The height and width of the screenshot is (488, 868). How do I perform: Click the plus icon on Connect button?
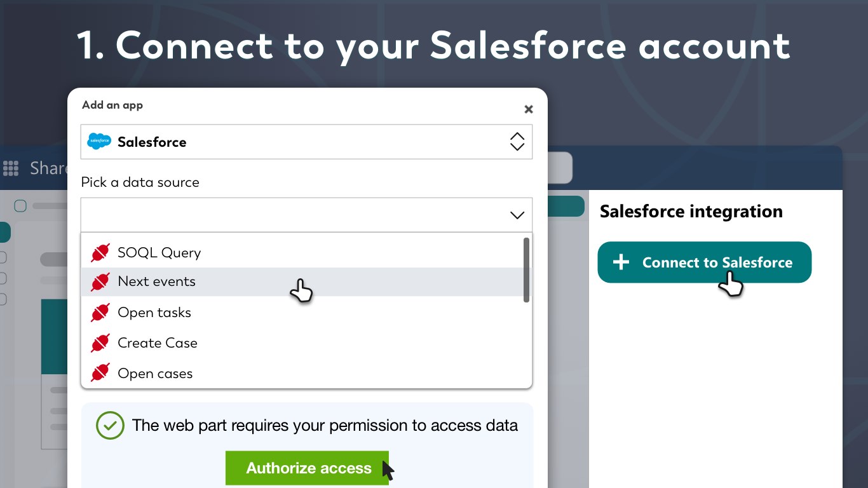click(621, 262)
